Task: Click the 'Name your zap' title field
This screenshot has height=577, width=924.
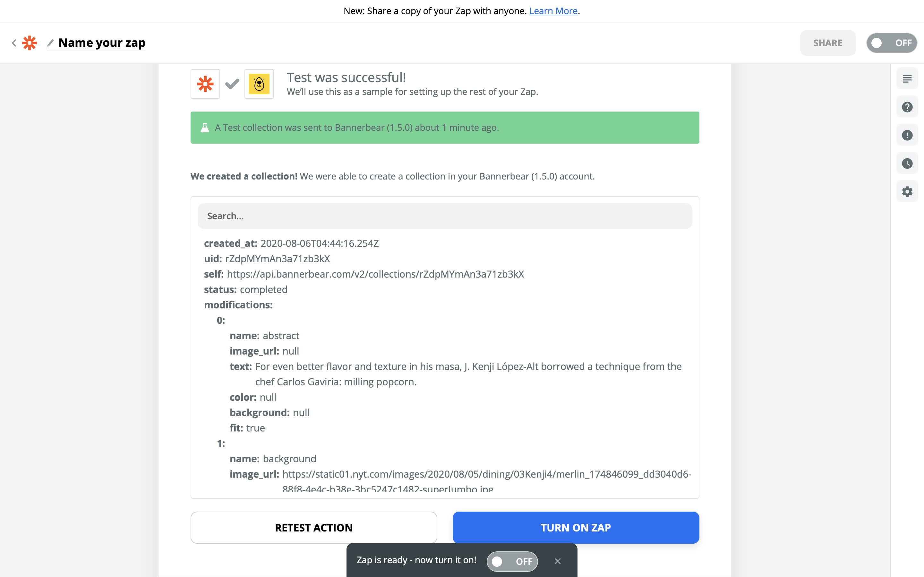Action: click(102, 43)
